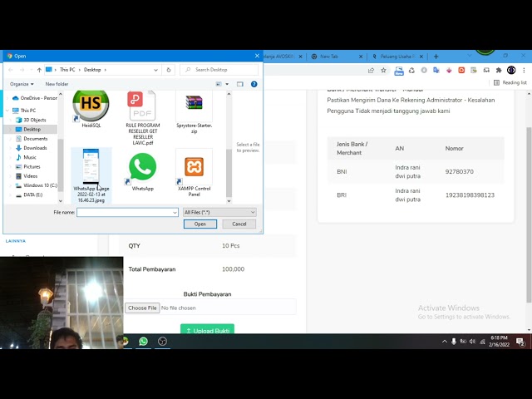Share this page icon in address bar
Screen dimensions: 532x399
[371, 70]
